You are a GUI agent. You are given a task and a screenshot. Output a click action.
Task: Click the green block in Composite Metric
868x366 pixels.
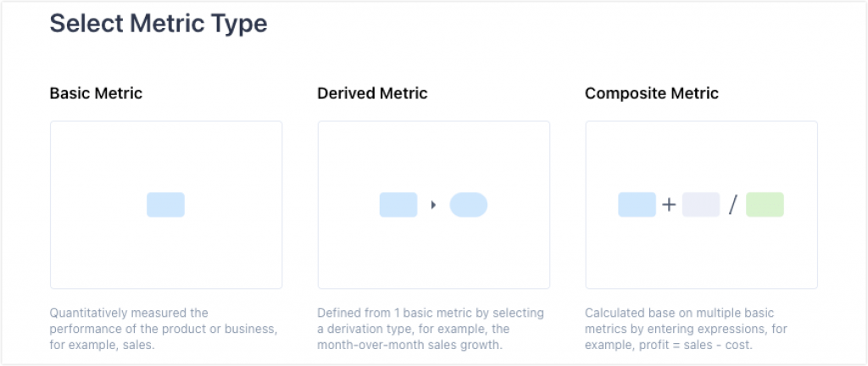[x=765, y=204]
